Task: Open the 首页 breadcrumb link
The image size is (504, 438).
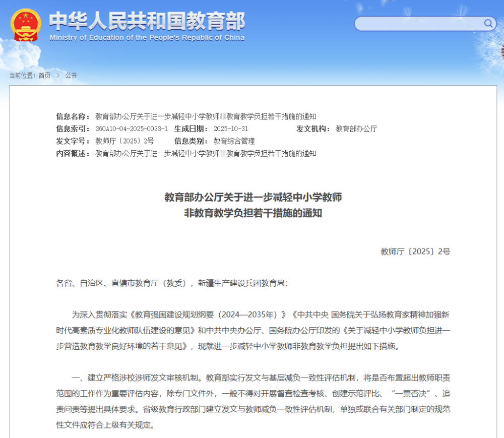Action: tap(44, 75)
